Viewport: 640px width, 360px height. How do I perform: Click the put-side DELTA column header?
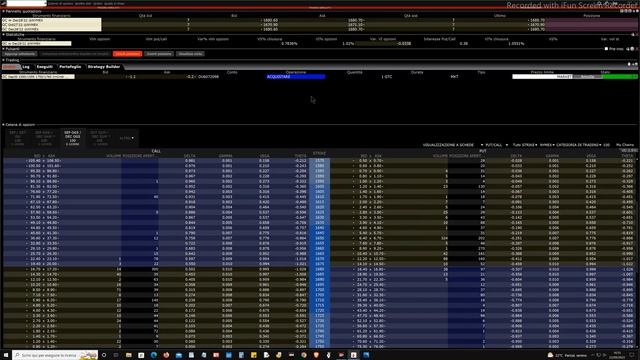tap(516, 156)
